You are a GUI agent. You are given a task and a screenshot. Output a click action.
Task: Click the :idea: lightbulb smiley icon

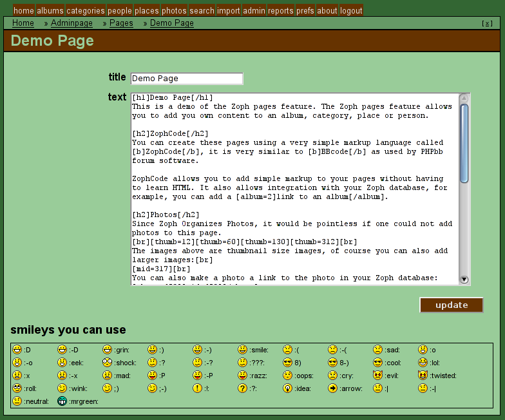point(287,388)
